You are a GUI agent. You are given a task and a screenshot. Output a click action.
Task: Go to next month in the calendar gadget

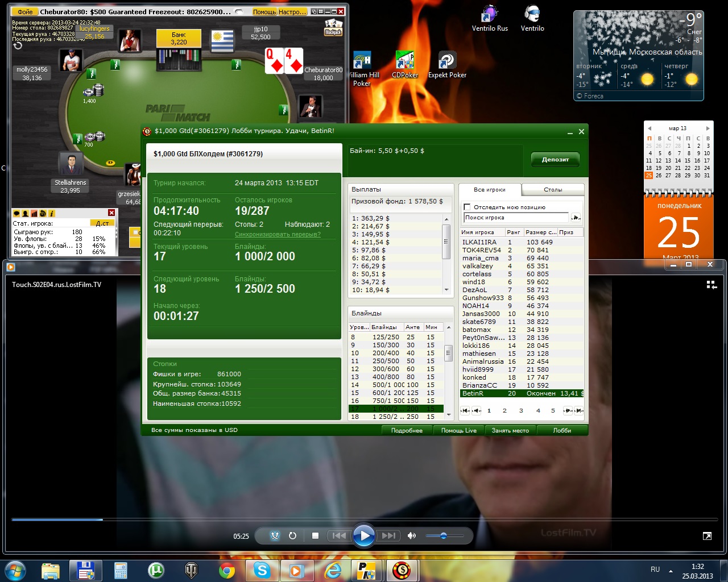pos(708,128)
